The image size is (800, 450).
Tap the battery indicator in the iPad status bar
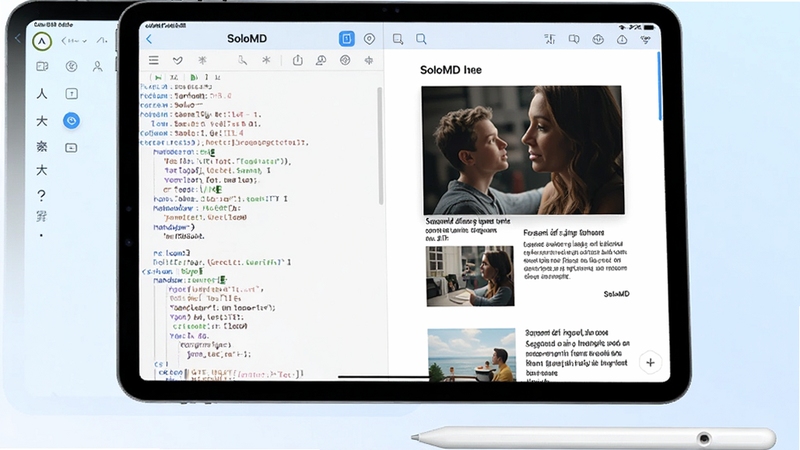pos(648,27)
